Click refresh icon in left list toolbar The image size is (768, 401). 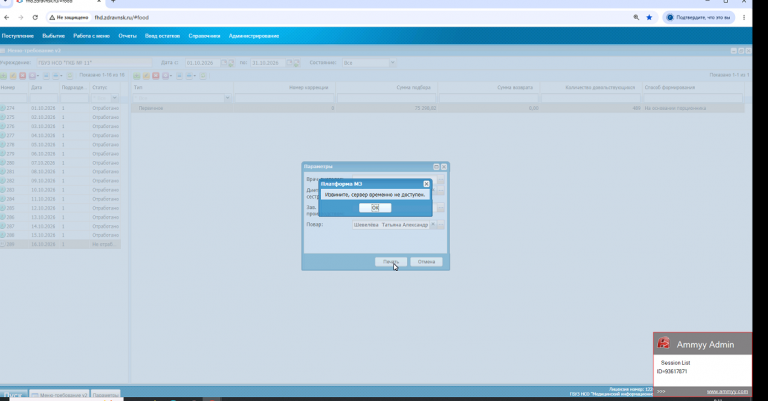(70, 76)
